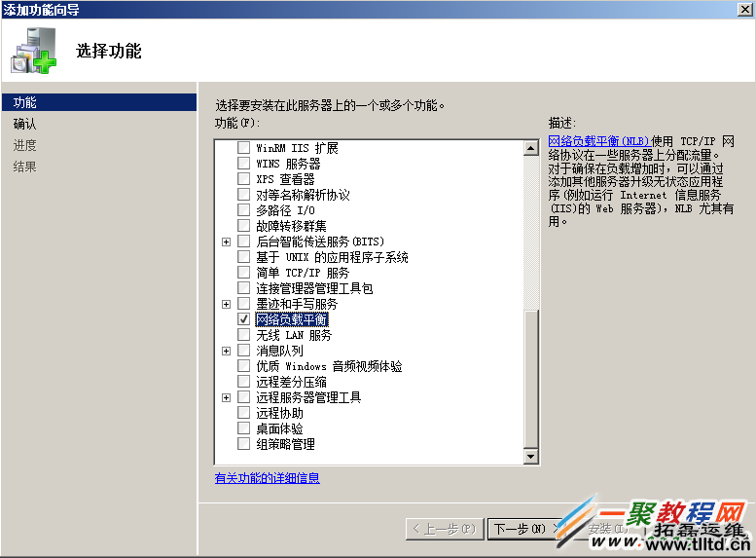The height and width of the screenshot is (558, 756).
Task: Select the XPS 查看器 row text
Action: tap(285, 179)
